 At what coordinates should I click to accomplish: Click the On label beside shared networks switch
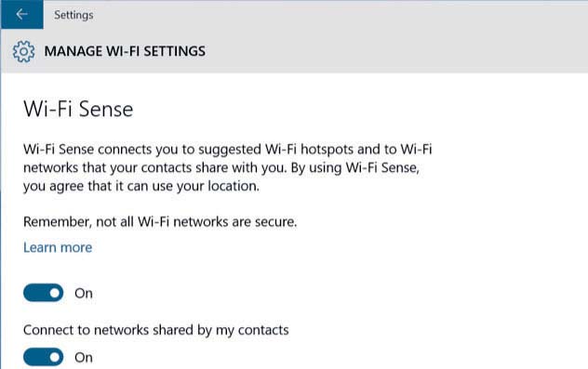click(x=83, y=358)
